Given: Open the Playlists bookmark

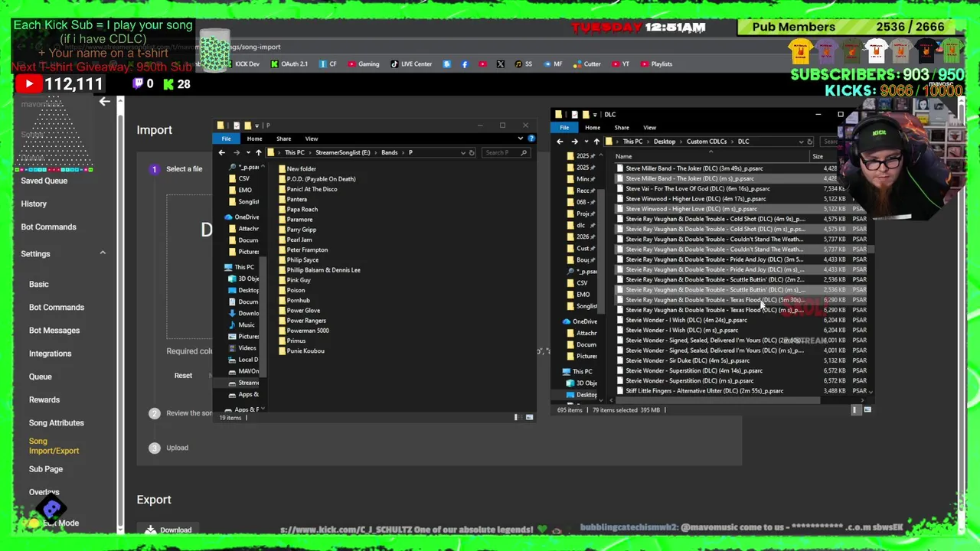Looking at the screenshot, I should point(656,64).
